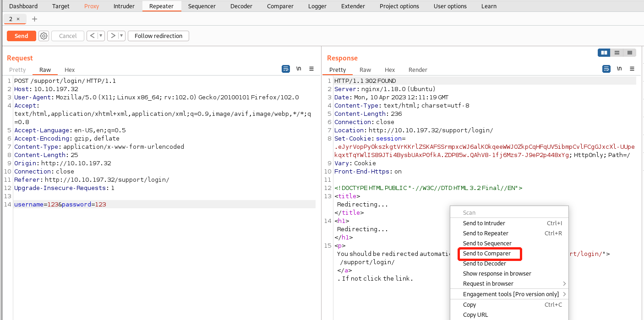Viewport: 644px width, 320px height.
Task: Open Request panel hamburger menu
Action: click(x=311, y=69)
